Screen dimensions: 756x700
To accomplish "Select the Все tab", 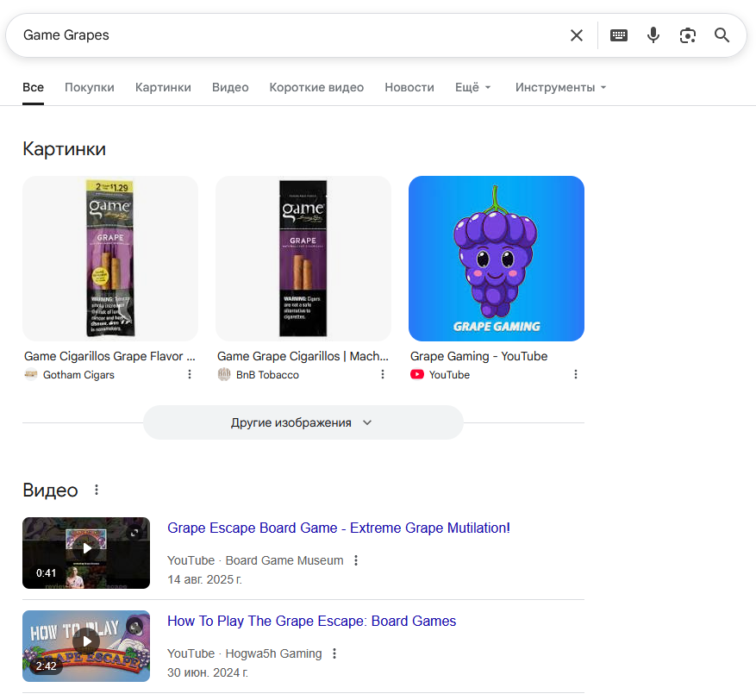I will (34, 87).
